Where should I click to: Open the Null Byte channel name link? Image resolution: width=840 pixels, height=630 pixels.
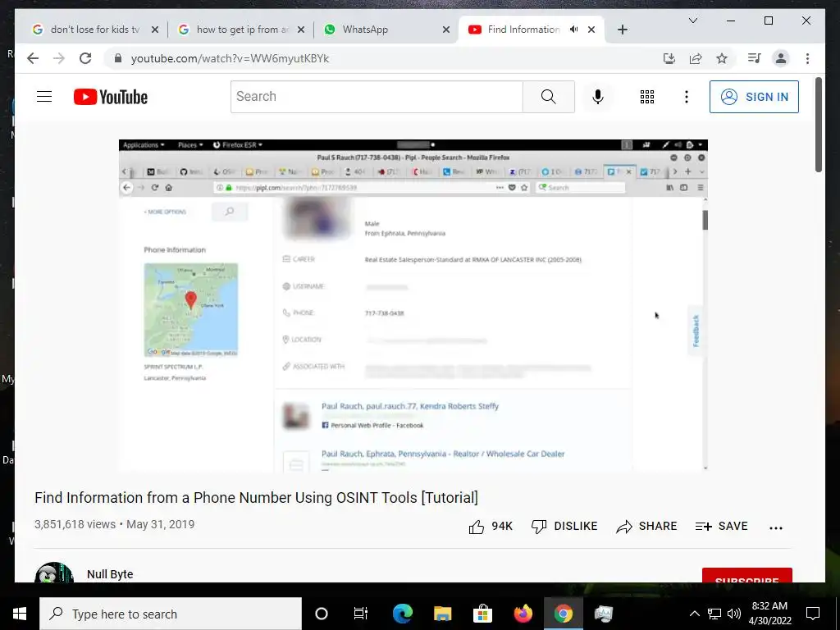click(x=110, y=573)
